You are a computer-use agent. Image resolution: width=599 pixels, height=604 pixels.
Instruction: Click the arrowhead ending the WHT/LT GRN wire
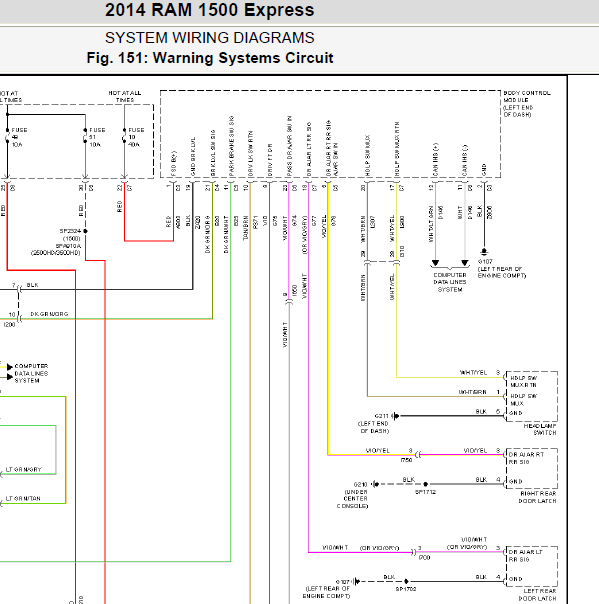435,263
